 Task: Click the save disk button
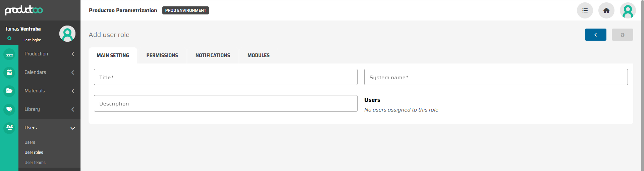[x=622, y=35]
